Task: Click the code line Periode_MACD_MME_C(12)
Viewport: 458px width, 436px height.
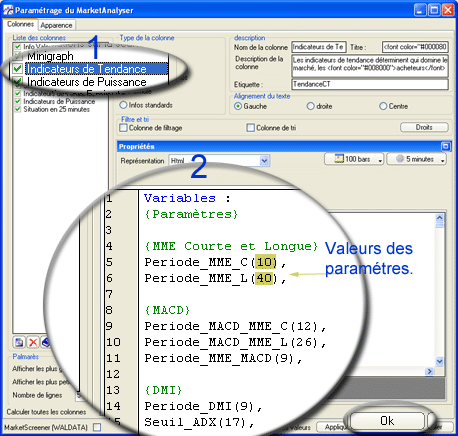Action: click(235, 326)
